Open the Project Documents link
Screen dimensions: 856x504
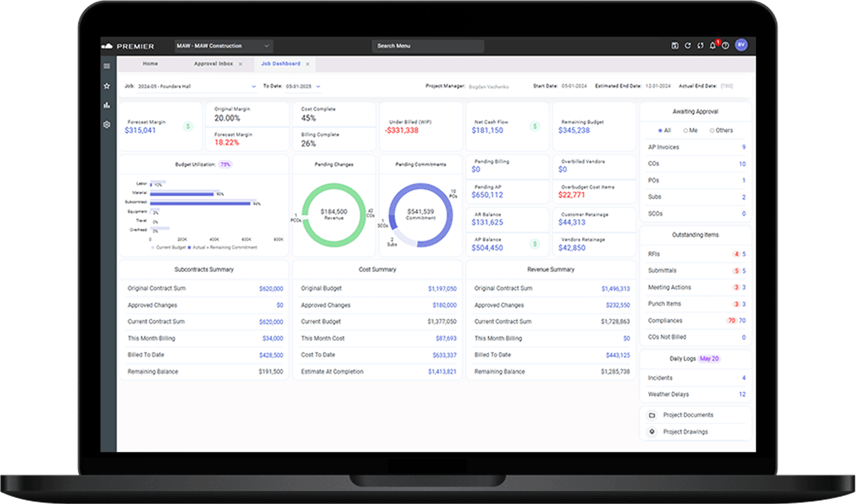click(x=688, y=415)
